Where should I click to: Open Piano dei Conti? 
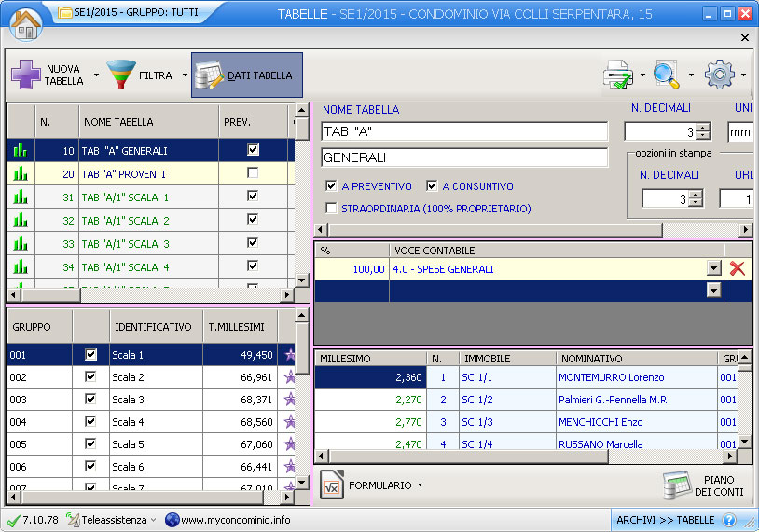click(x=702, y=485)
